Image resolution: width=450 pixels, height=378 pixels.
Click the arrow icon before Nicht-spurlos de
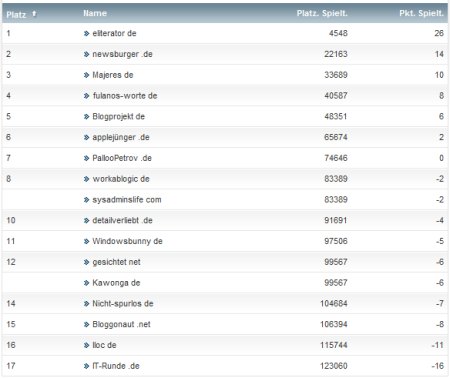pyautogui.click(x=87, y=304)
